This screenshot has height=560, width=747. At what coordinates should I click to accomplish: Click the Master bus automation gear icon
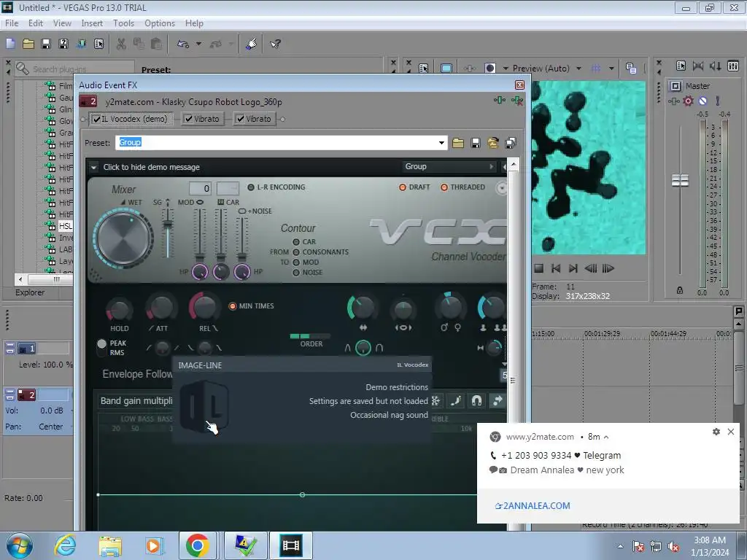[x=688, y=101]
